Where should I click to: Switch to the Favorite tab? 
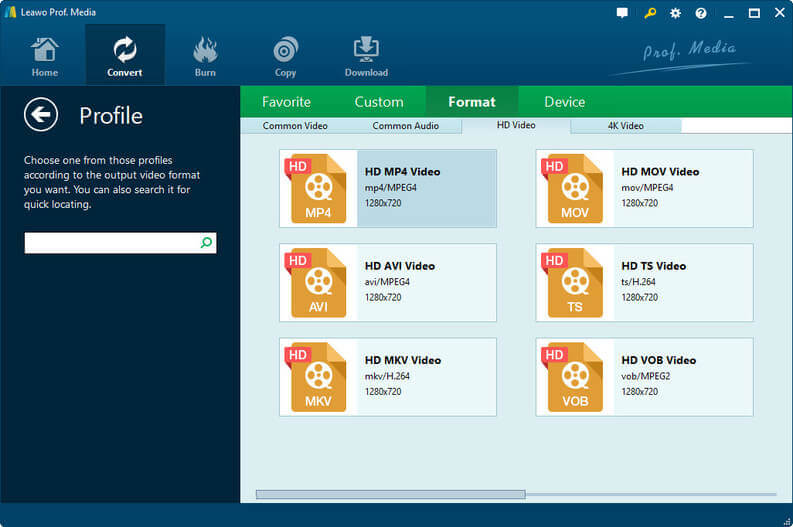pyautogui.click(x=286, y=102)
